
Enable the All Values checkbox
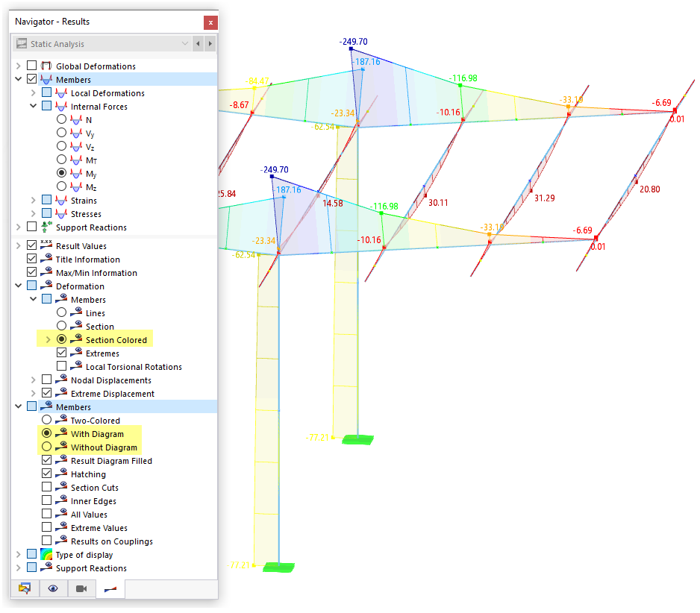point(46,513)
